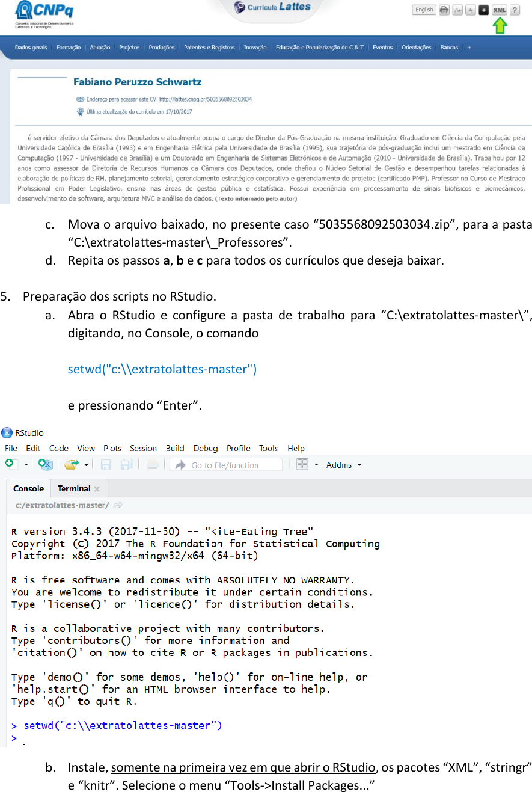Click the Currículo Lattes logo
Viewport: 532px width, 792px height.
point(272,7)
